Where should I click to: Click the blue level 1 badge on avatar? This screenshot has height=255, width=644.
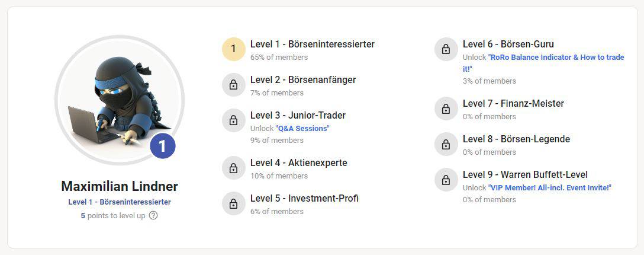(x=162, y=146)
